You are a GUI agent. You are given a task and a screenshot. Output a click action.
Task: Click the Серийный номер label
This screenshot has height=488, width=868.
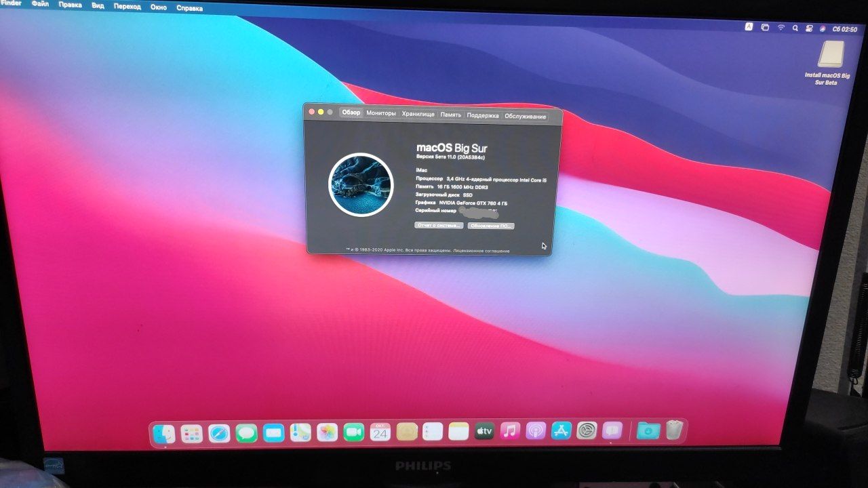coord(435,211)
